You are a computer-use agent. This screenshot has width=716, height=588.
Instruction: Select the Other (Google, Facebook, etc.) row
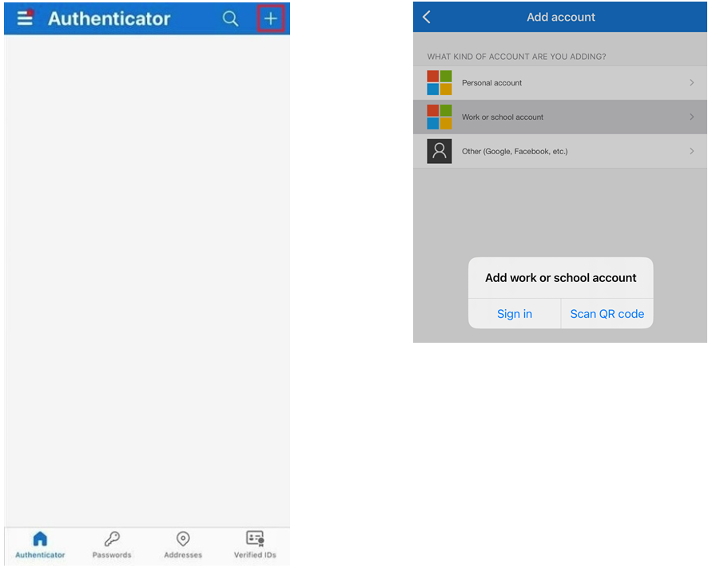[559, 150]
